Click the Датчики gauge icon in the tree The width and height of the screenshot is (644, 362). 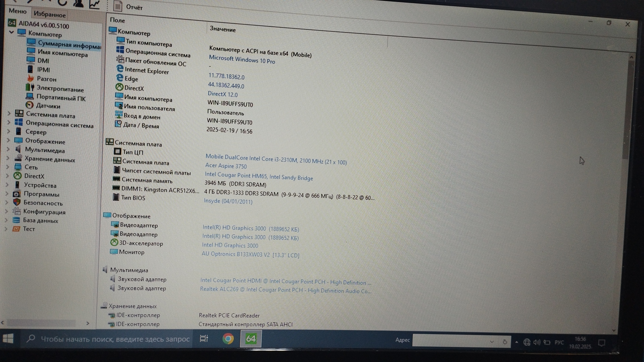tap(30, 105)
